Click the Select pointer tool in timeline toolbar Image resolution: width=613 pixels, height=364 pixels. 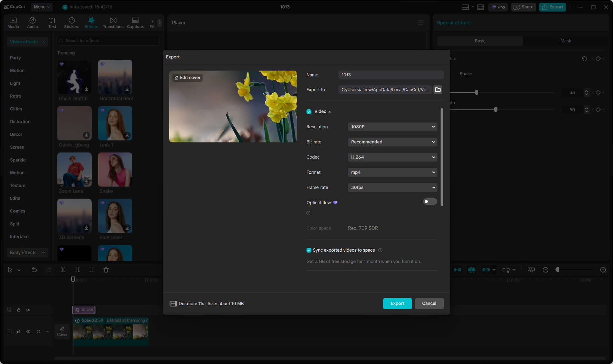pos(10,270)
